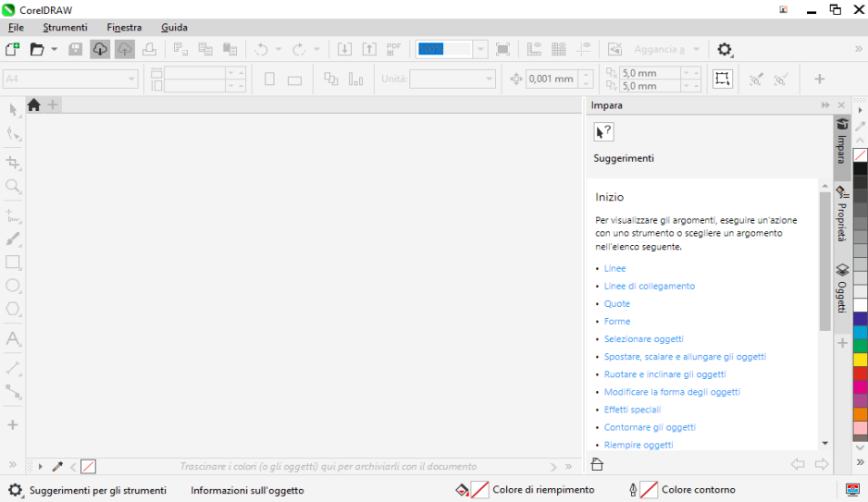Open the Options gear icon
Viewport: 868px width, 502px height.
(725, 49)
